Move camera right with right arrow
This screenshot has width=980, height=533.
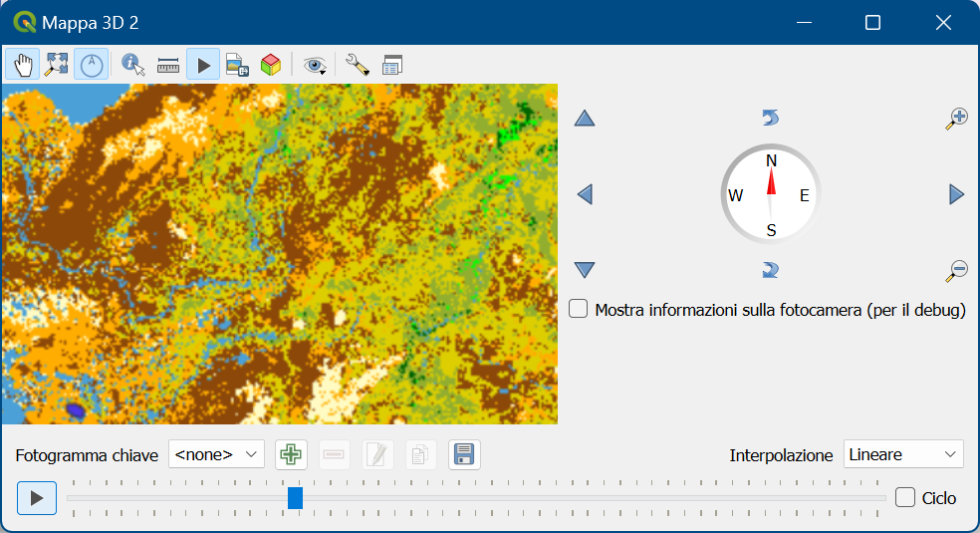click(956, 194)
